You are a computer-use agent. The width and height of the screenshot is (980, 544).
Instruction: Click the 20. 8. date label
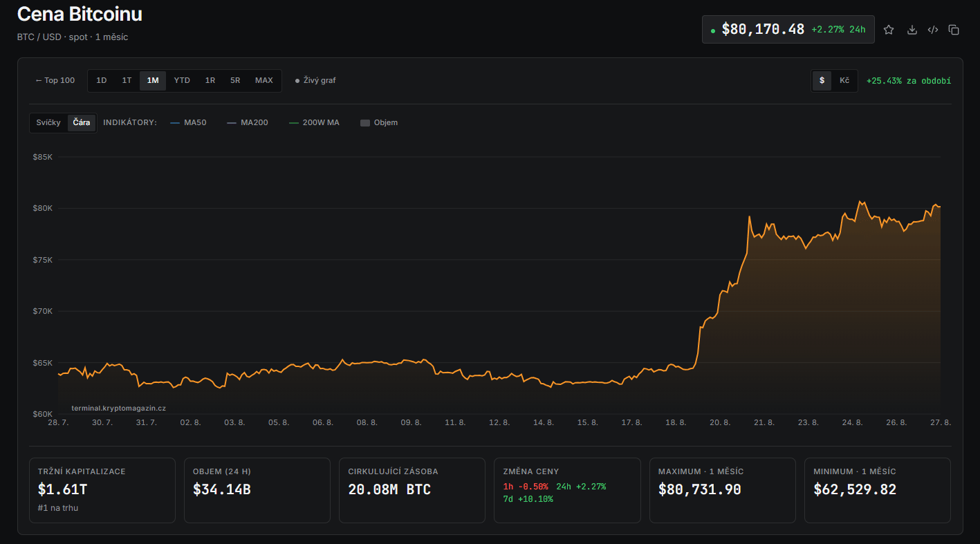click(x=719, y=422)
